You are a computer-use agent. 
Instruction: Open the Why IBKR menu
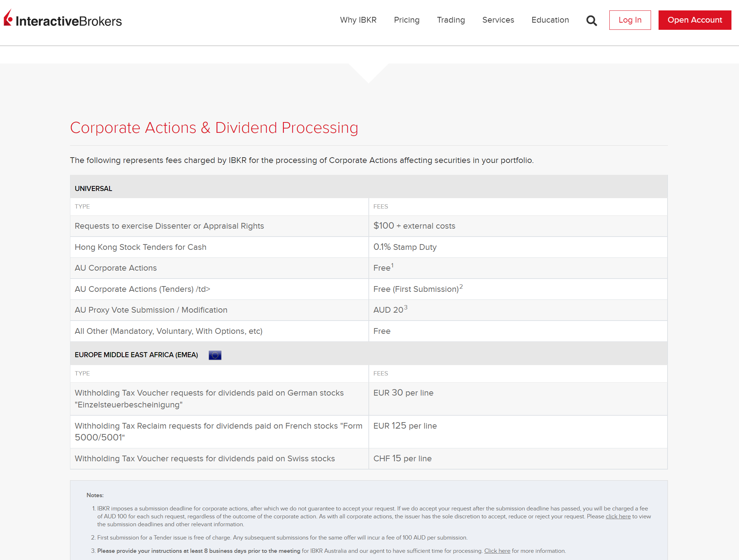coord(358,20)
